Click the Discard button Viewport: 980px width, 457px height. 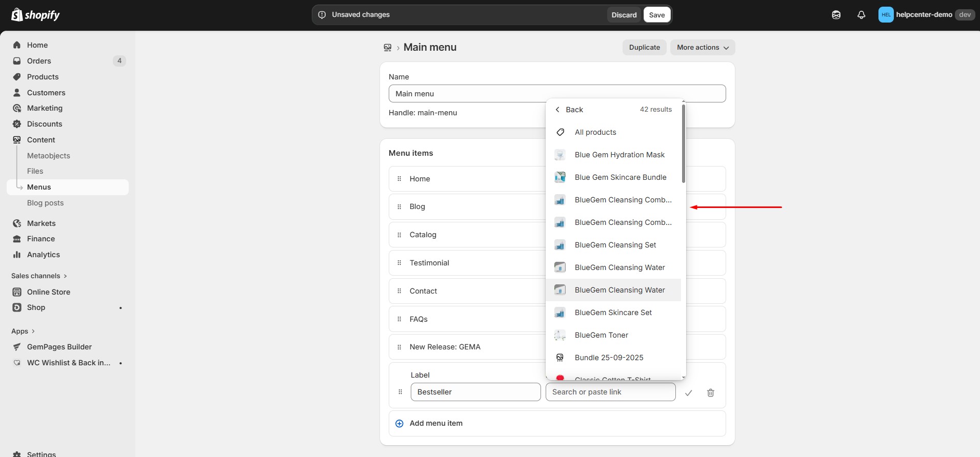pyautogui.click(x=624, y=15)
